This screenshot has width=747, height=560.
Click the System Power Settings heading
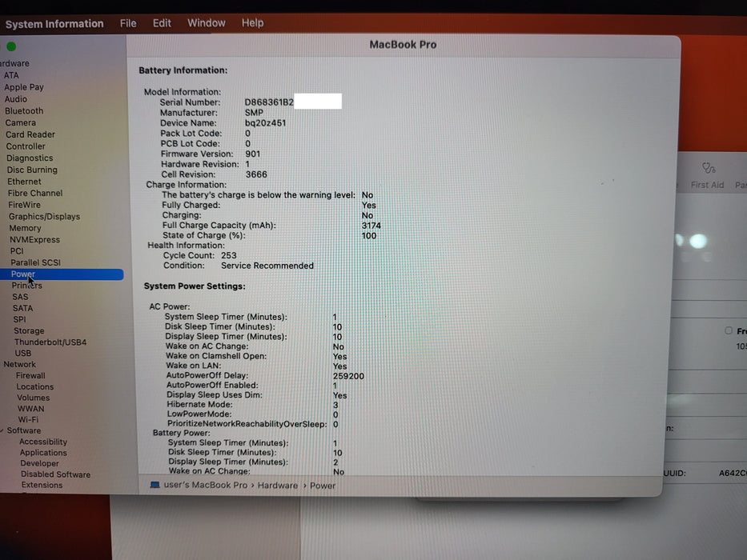[x=195, y=286]
